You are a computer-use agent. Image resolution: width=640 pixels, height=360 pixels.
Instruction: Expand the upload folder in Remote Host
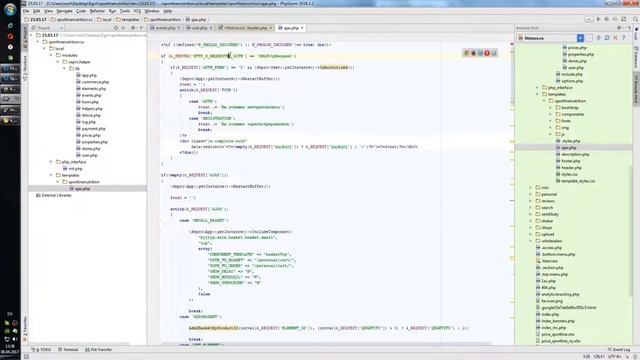(x=531, y=234)
